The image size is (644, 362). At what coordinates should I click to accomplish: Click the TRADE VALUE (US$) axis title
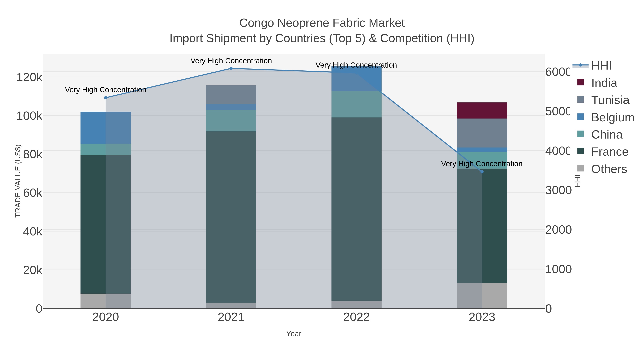click(x=18, y=181)
